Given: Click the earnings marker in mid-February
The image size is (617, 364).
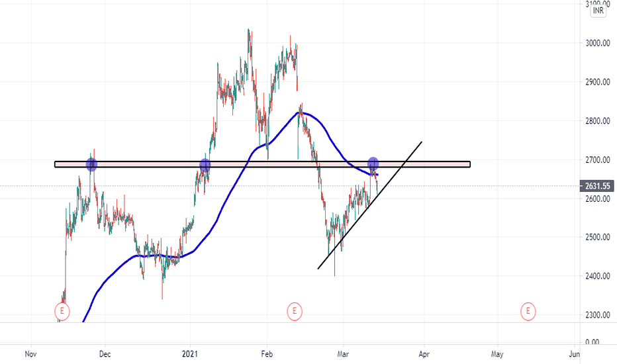Looking at the screenshot, I should tap(295, 311).
